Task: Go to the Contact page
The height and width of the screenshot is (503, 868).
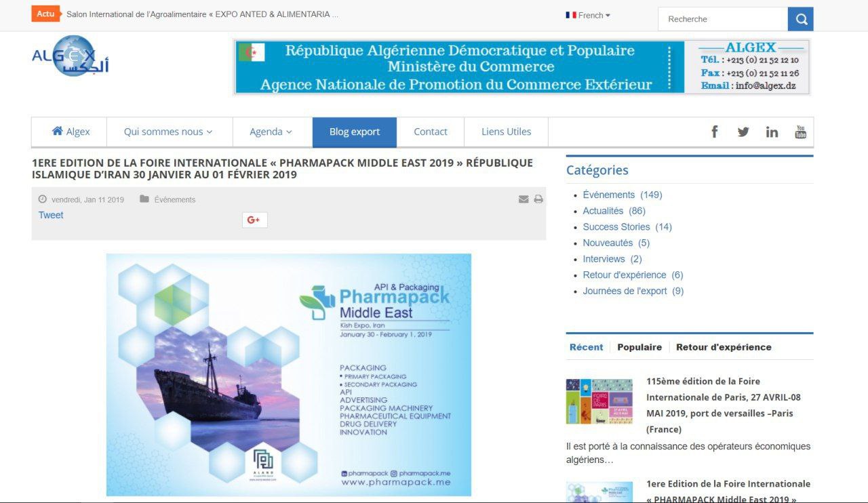Action: click(x=431, y=132)
